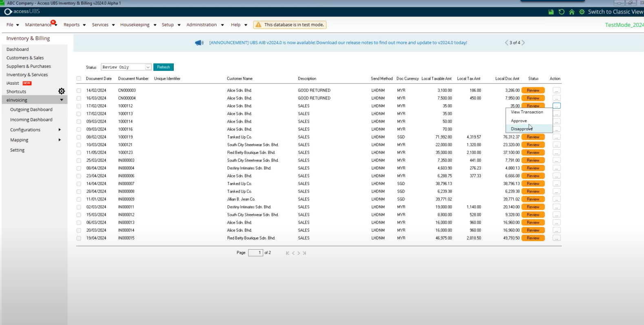Open the announcement release notes link
This screenshot has height=325, width=644.
tap(338, 43)
